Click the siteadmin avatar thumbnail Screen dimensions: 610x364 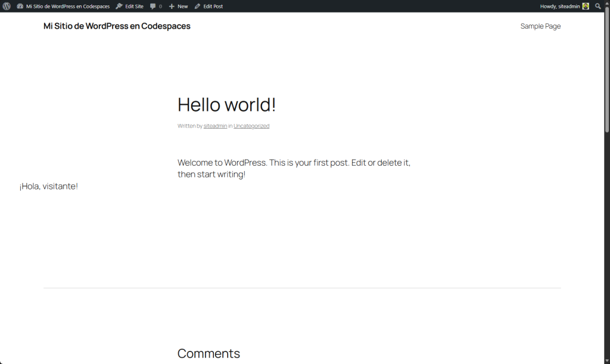(x=586, y=6)
